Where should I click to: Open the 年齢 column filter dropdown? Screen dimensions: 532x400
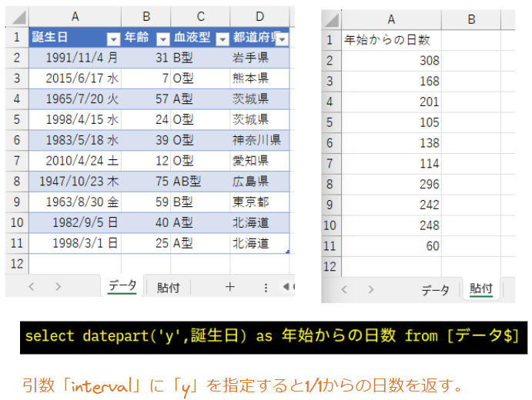coord(163,39)
